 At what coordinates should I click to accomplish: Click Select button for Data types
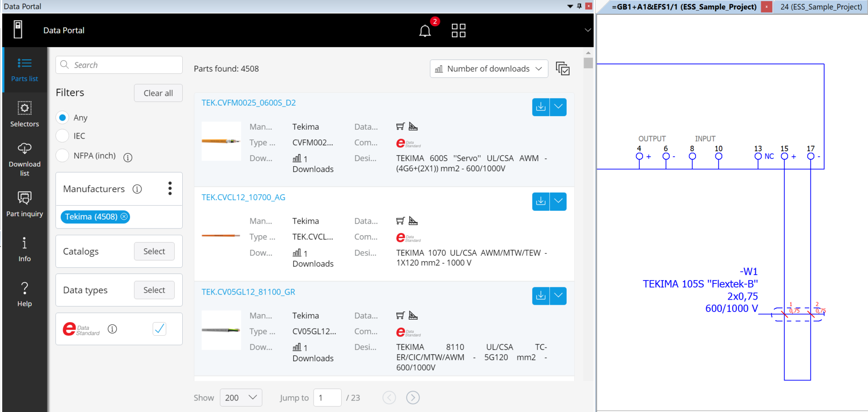pos(154,290)
